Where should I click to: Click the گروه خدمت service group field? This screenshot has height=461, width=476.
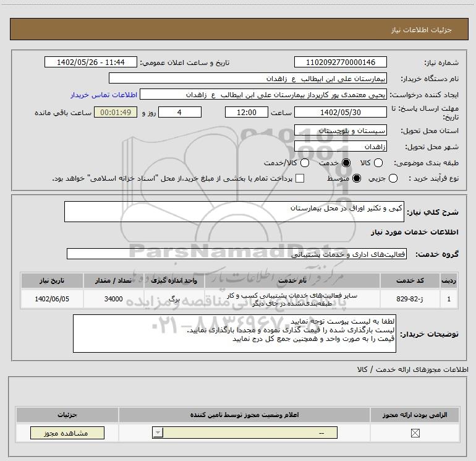[237, 254]
